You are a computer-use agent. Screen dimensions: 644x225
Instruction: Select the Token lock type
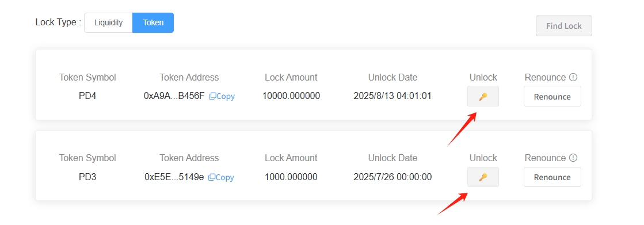pos(153,22)
